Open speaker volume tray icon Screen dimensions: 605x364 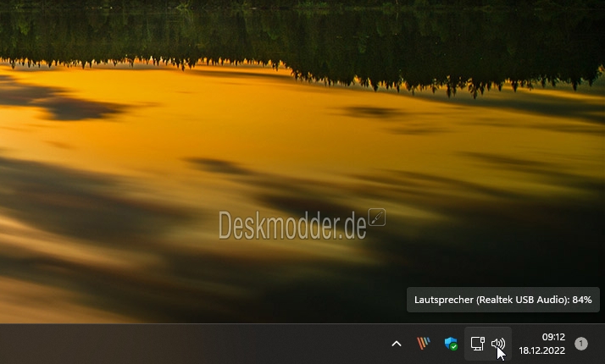[x=498, y=344]
